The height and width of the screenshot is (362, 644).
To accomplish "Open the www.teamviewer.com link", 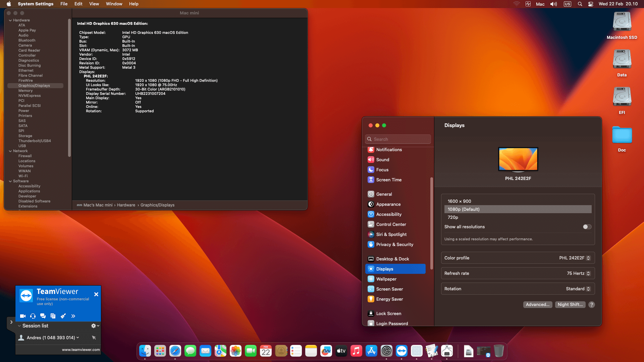I will point(81,350).
